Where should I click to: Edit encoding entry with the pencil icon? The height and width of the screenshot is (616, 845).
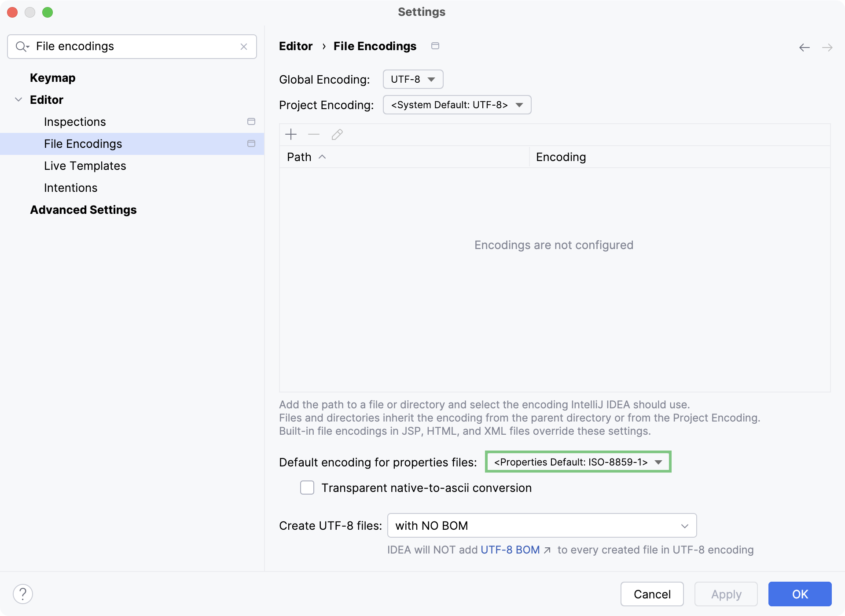(x=337, y=134)
